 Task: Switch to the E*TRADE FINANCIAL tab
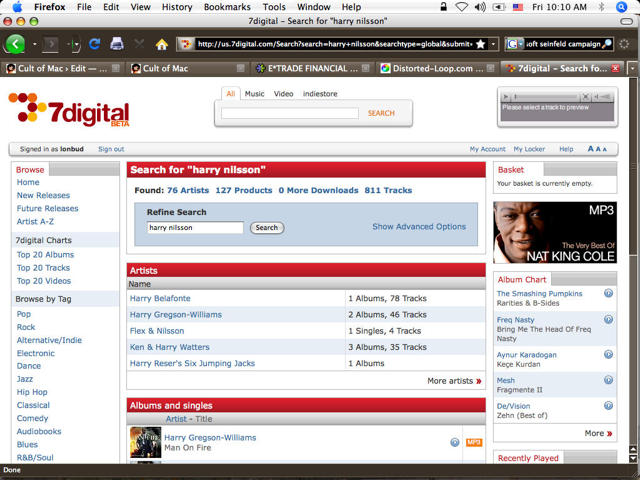tap(312, 68)
